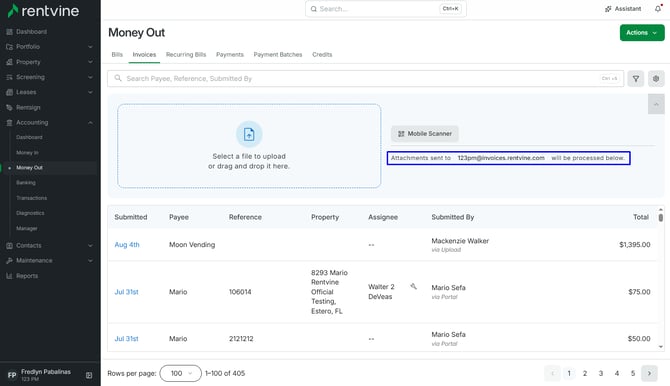The image size is (670, 386).
Task: Open the Assistant sparkle button
Action: 623,9
